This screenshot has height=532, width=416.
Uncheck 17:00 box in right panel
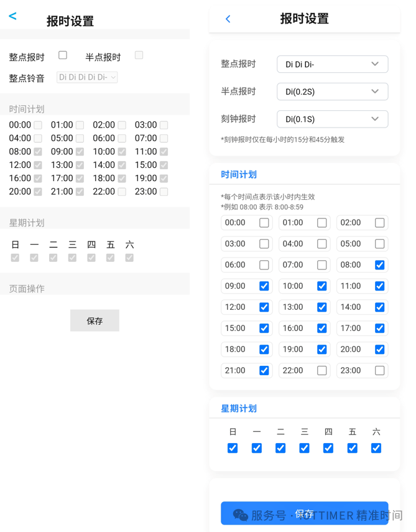tap(380, 329)
